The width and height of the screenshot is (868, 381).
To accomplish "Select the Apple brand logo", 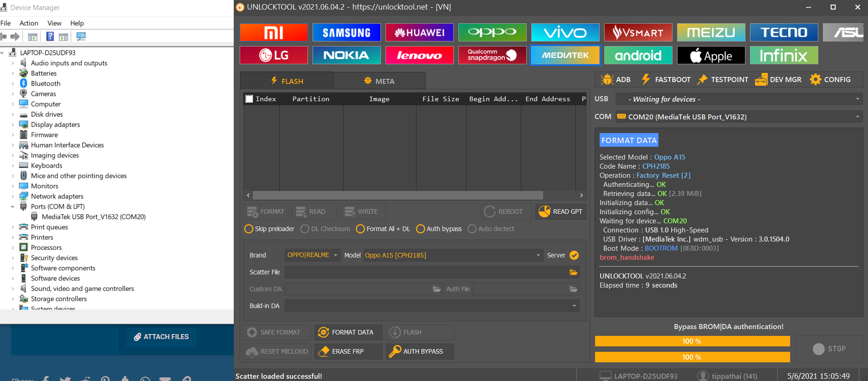I will [x=711, y=55].
